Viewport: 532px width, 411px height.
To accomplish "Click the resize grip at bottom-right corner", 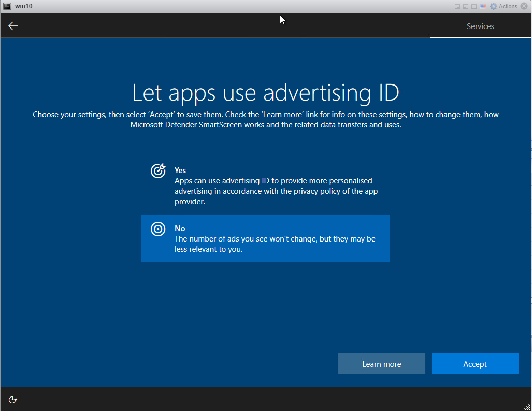I will [x=527, y=407].
